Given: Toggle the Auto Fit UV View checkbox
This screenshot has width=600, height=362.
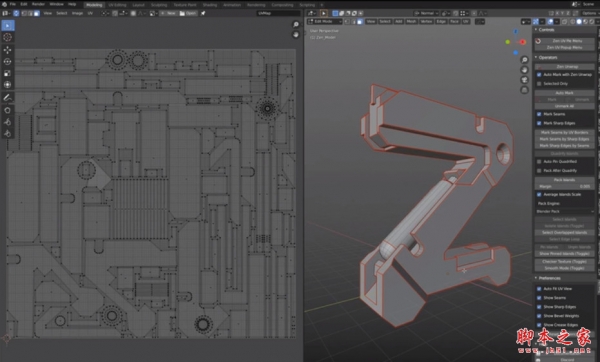Looking at the screenshot, I should (539, 289).
